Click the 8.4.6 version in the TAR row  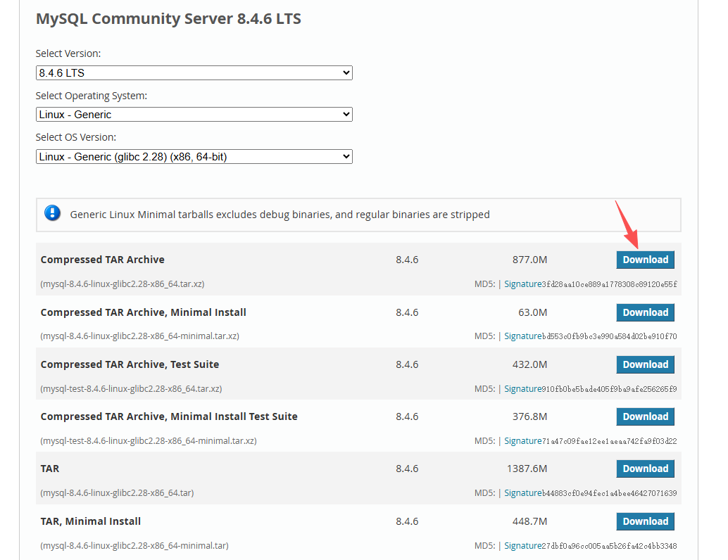click(407, 469)
